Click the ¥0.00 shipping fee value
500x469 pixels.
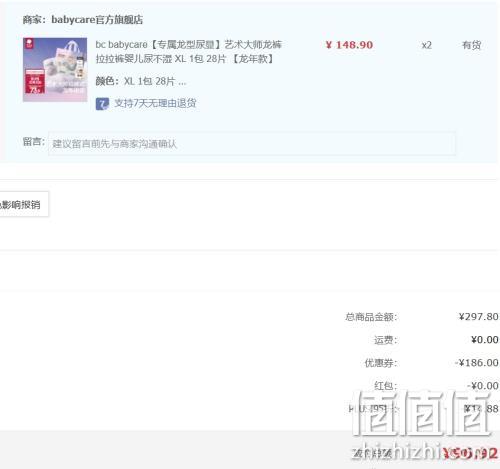coord(485,340)
